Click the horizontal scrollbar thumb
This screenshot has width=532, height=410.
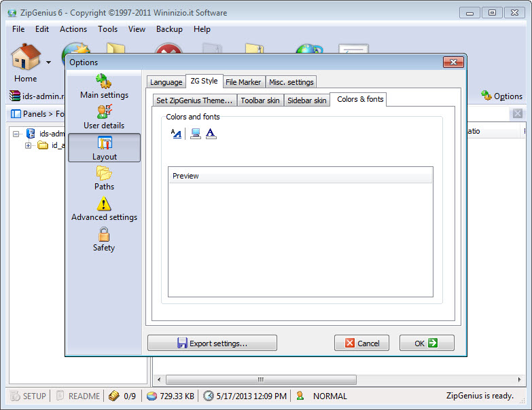[x=261, y=379]
